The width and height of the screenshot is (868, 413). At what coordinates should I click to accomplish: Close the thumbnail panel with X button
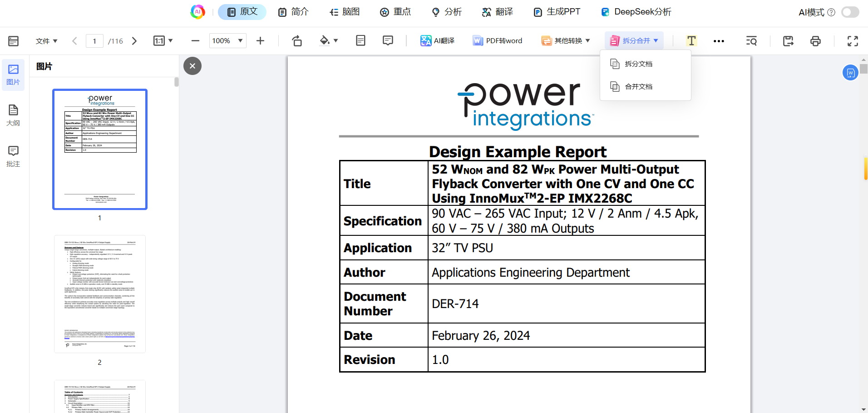point(192,66)
